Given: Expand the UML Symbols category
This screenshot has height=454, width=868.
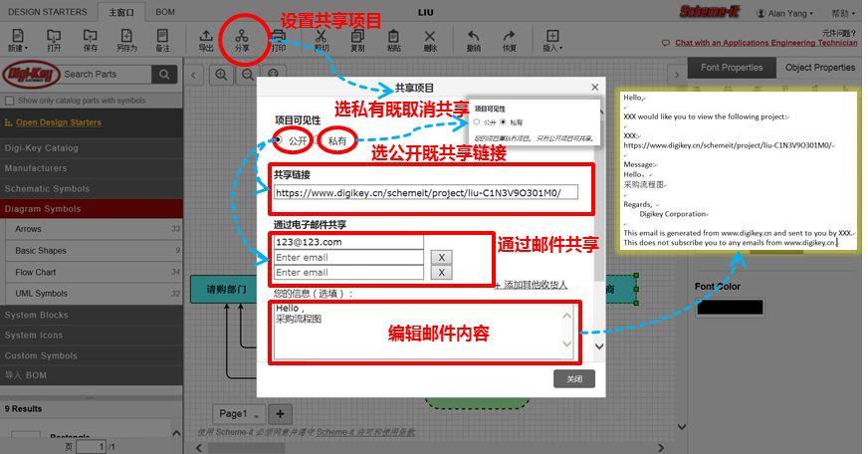Looking at the screenshot, I should point(94,294).
